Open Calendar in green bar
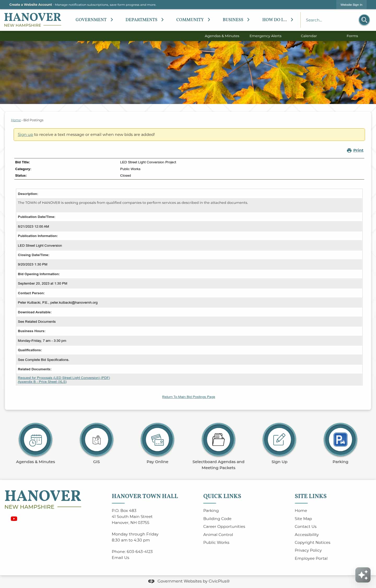376x588 pixels. point(309,36)
